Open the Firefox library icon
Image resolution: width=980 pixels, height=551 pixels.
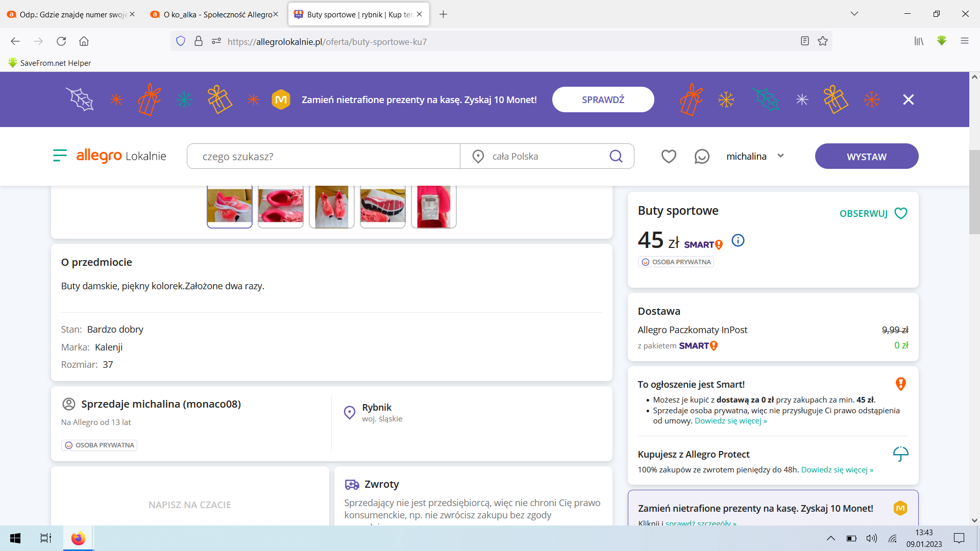coord(919,41)
